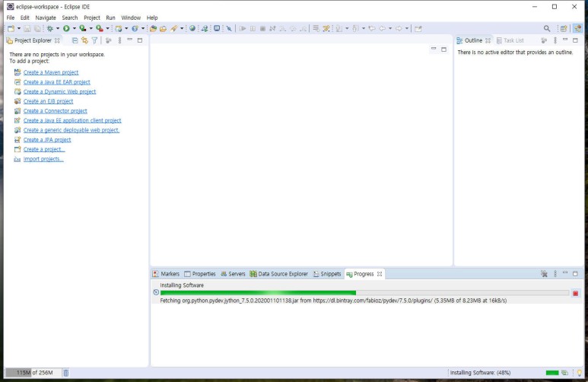Click Collapse All in Project Explorer
This screenshot has width=588, height=382.
click(x=75, y=40)
